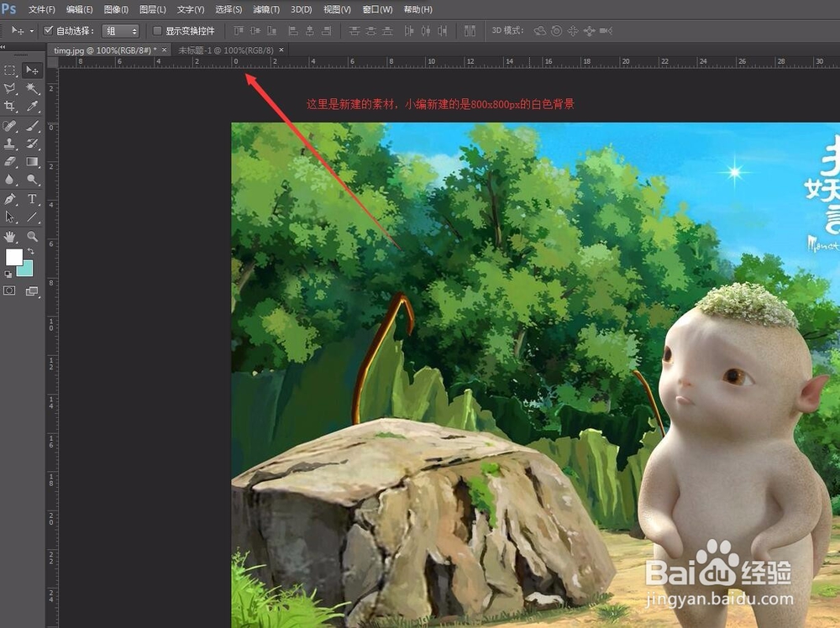Open the 编辑(E) menu

click(79, 9)
